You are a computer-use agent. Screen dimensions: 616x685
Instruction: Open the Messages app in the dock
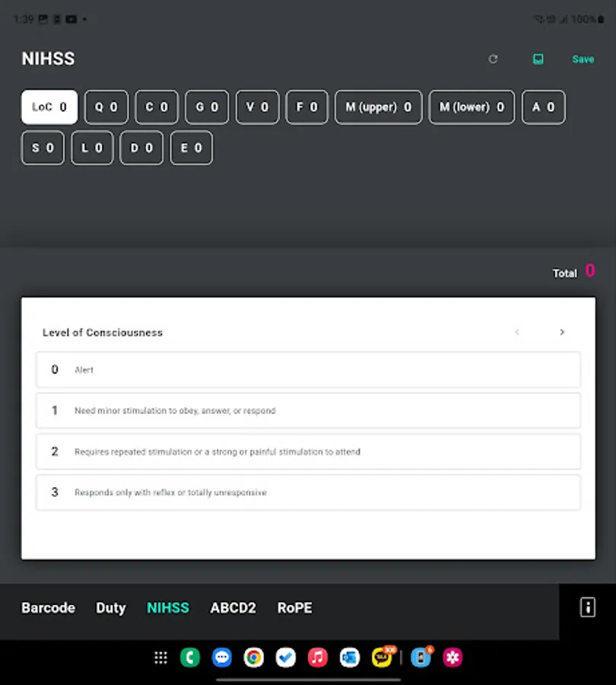[x=222, y=657]
